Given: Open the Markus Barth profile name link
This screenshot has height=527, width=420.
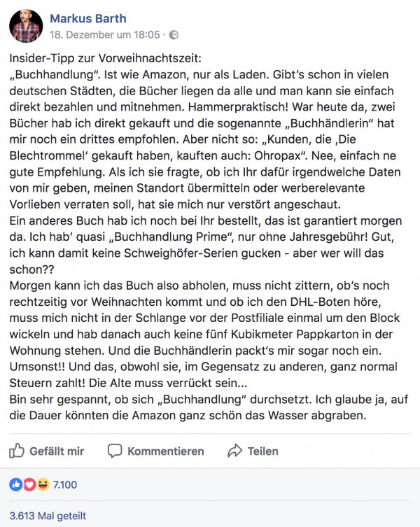Looking at the screenshot, I should (87, 18).
